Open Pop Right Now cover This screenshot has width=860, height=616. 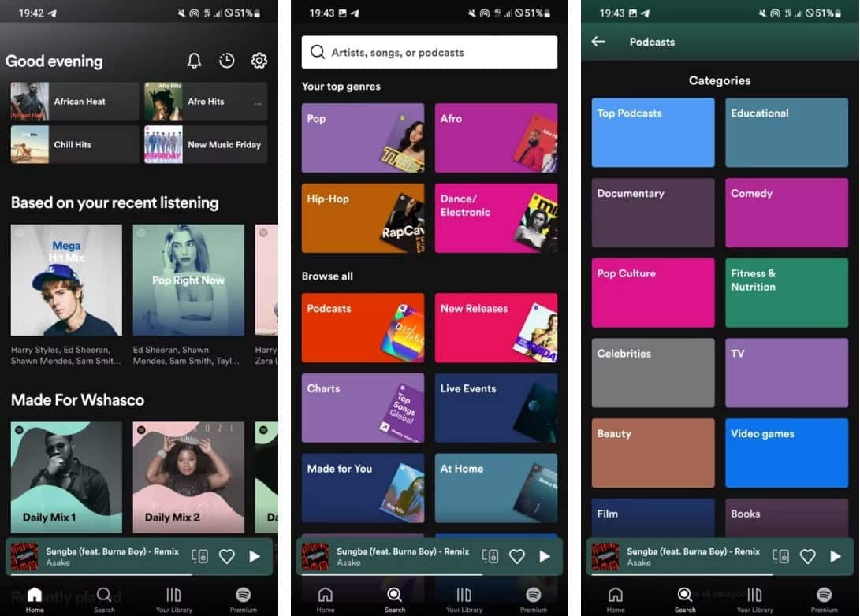click(x=188, y=280)
